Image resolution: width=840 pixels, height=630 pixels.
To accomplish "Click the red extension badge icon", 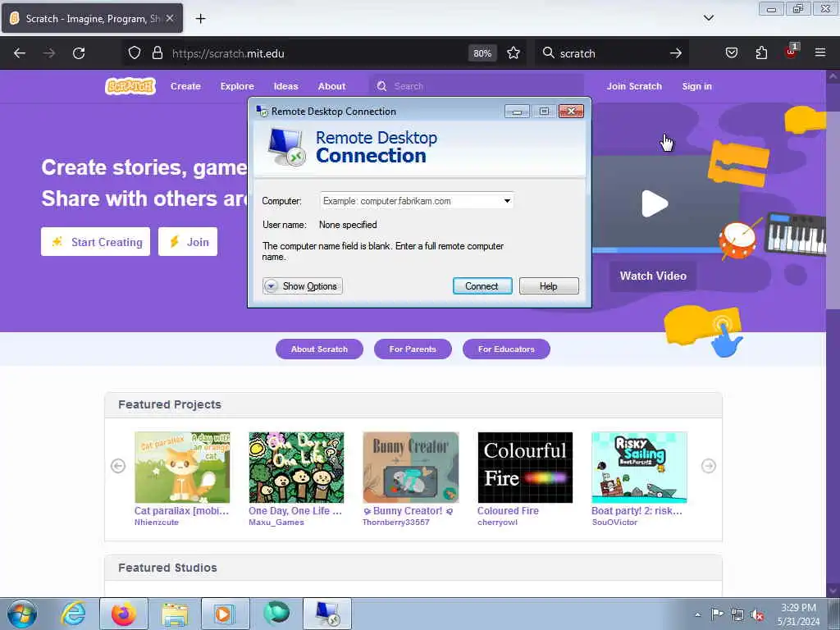I will [x=792, y=52].
